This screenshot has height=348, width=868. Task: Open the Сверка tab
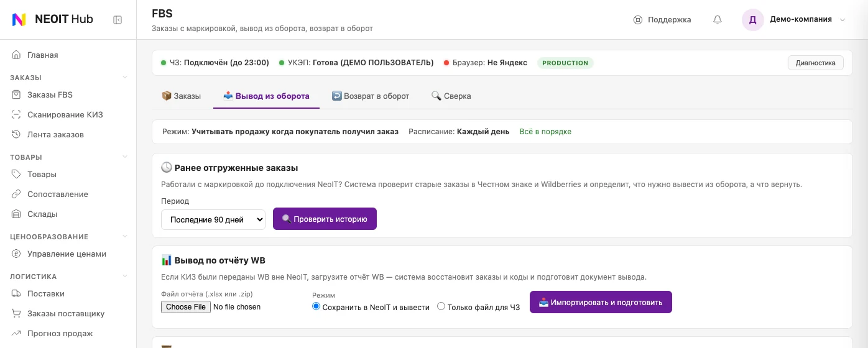tap(451, 96)
